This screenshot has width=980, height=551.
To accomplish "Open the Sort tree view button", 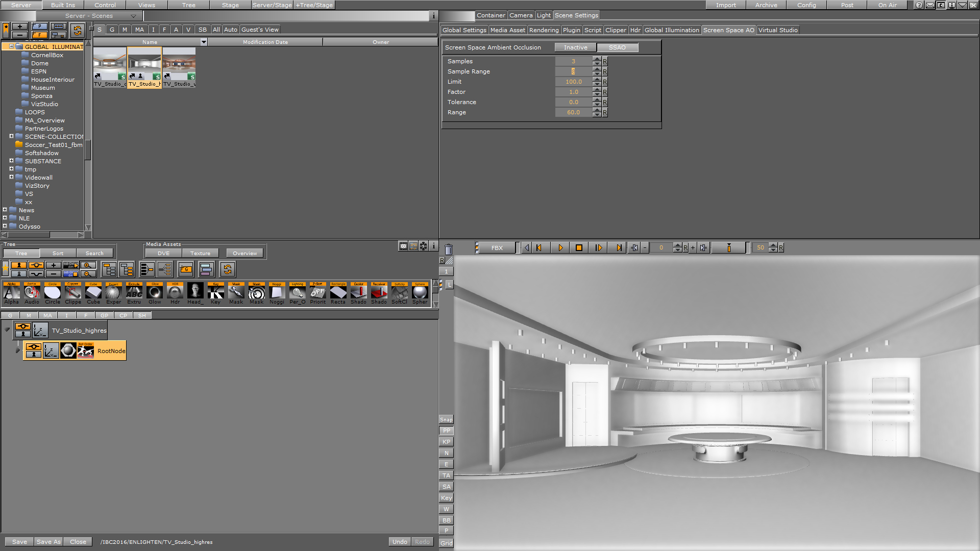I will [58, 253].
